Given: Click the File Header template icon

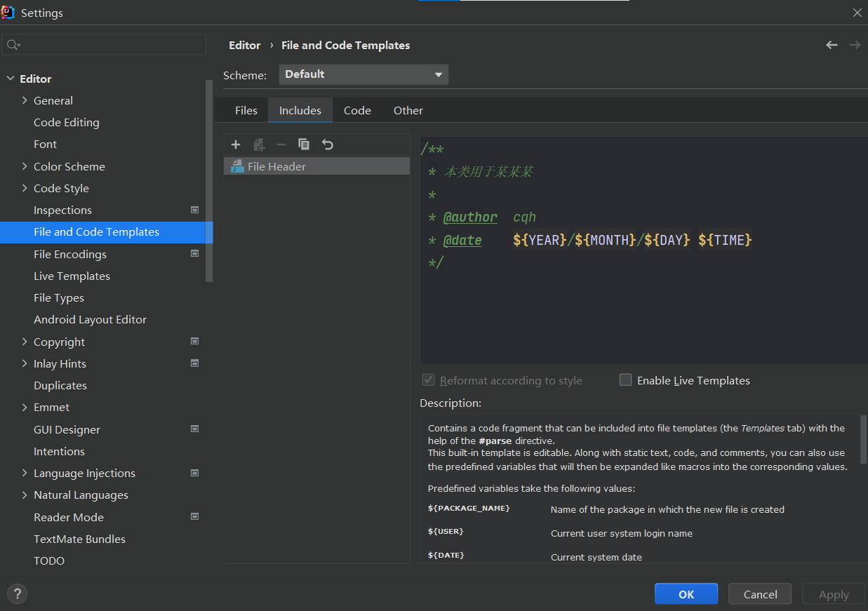Looking at the screenshot, I should 237,166.
